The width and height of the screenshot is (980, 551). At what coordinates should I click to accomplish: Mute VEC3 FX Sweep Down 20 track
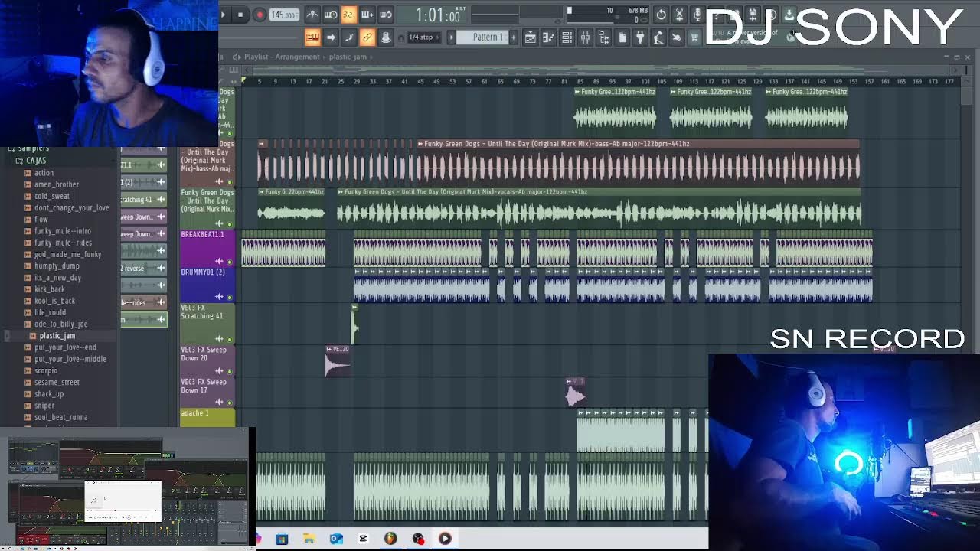point(229,371)
